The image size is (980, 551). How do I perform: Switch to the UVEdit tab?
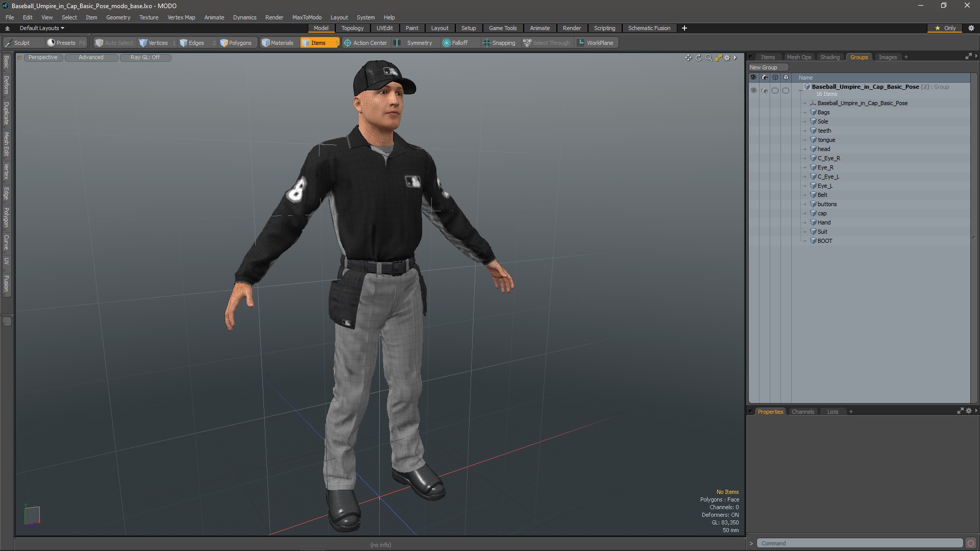pyautogui.click(x=384, y=28)
